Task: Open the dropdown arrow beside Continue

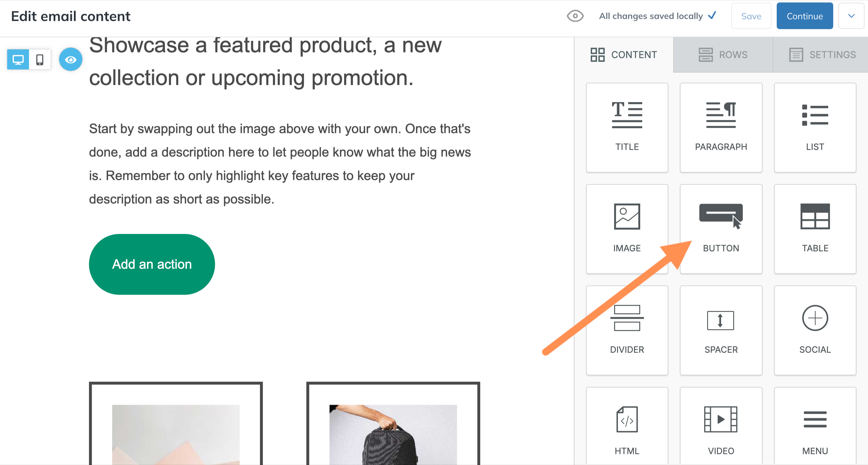Action: pos(851,16)
